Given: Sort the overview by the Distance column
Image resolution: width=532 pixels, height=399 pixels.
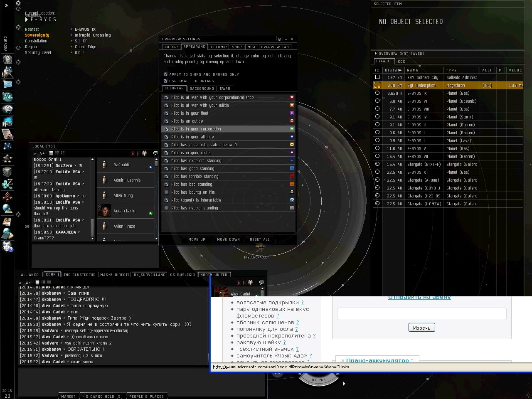Looking at the screenshot, I should (393, 70).
